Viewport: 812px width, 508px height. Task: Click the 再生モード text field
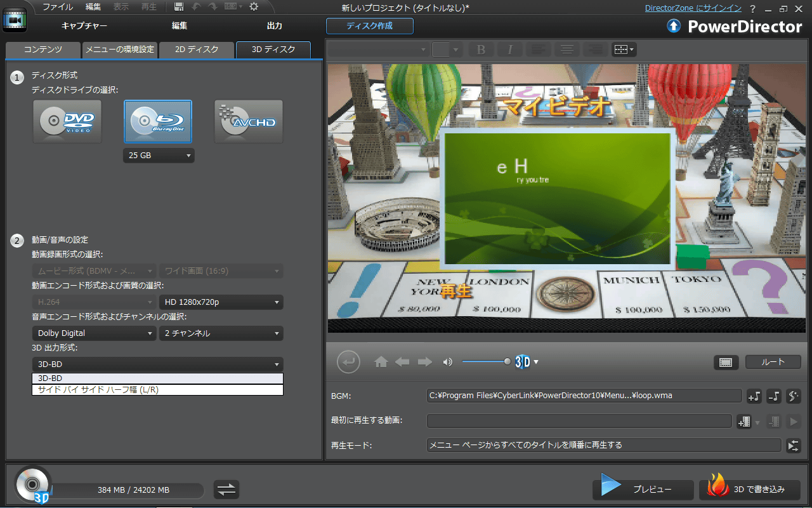604,445
